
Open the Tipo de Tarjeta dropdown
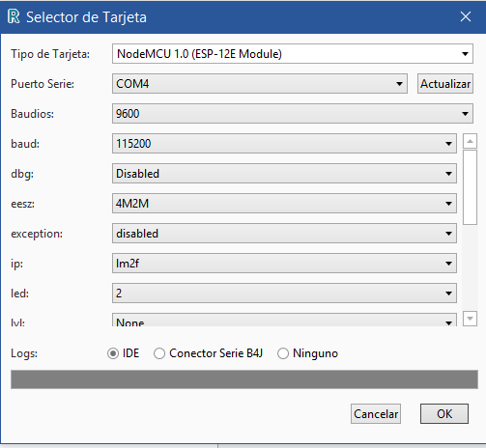tap(293, 54)
